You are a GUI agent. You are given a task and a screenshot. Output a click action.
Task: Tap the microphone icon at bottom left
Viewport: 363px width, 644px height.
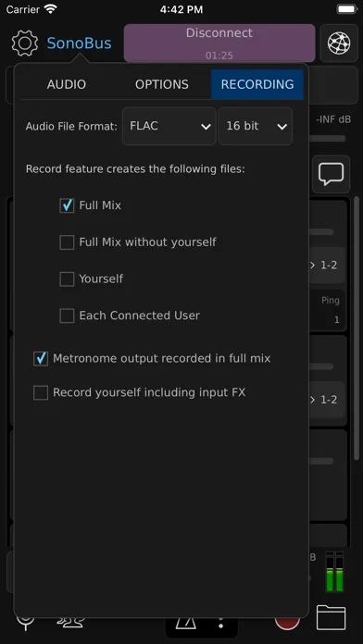[x=25, y=624]
